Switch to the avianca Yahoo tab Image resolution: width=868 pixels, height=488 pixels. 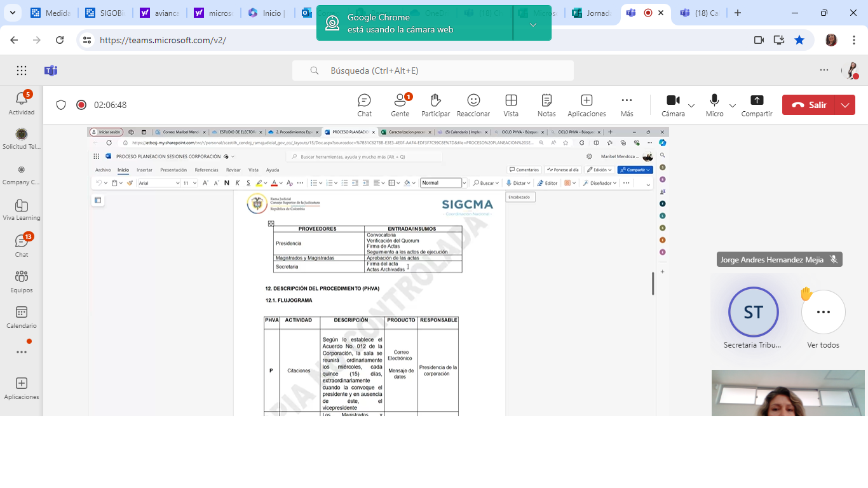pos(161,13)
